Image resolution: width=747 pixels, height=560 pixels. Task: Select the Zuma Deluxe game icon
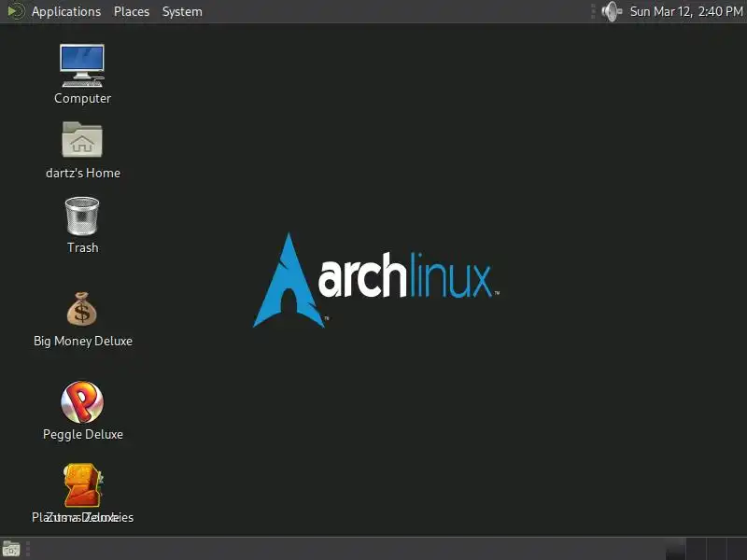coord(83,484)
